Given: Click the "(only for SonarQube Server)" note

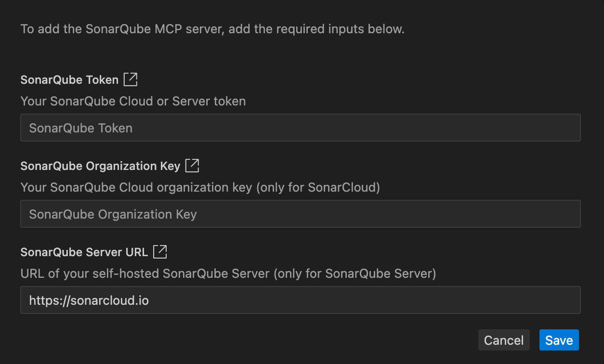Looking at the screenshot, I should (355, 274).
